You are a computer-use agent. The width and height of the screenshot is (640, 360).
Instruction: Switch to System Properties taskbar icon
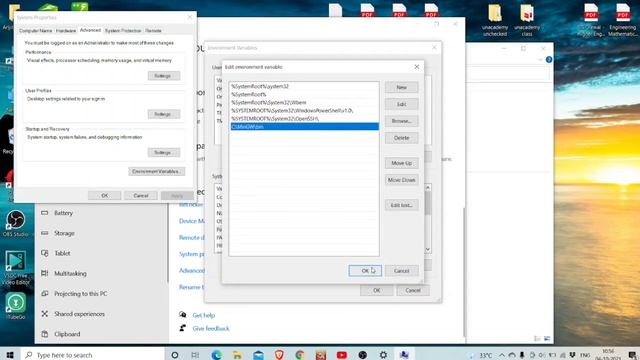(404, 355)
